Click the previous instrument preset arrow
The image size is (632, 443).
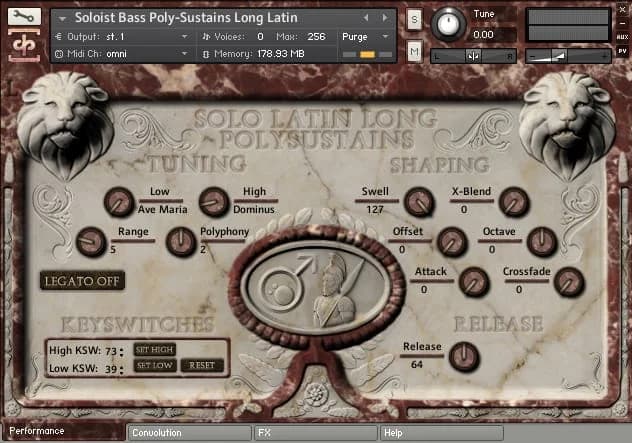tap(366, 18)
